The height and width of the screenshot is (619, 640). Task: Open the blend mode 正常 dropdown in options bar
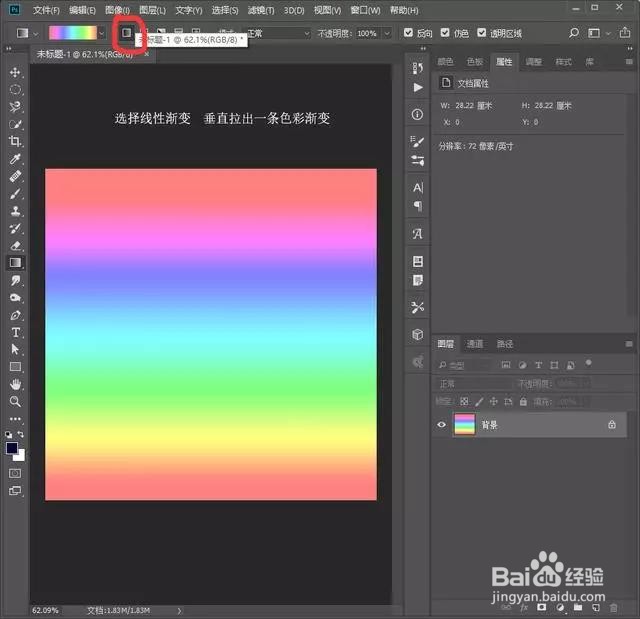[278, 33]
